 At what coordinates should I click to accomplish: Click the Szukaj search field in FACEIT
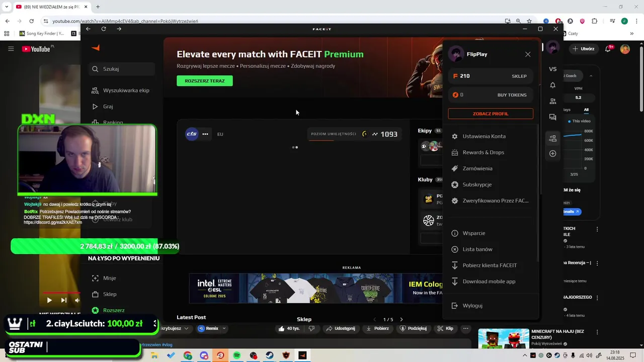point(122,69)
